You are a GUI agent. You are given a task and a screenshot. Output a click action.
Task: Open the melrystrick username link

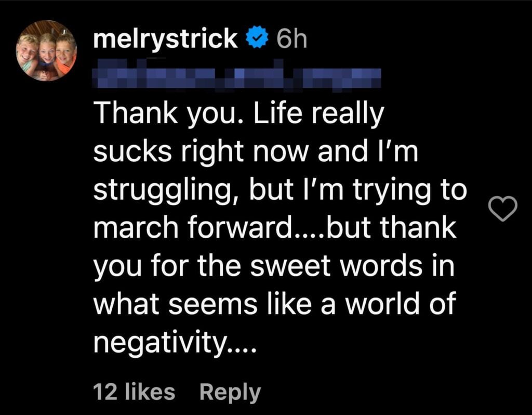[165, 40]
